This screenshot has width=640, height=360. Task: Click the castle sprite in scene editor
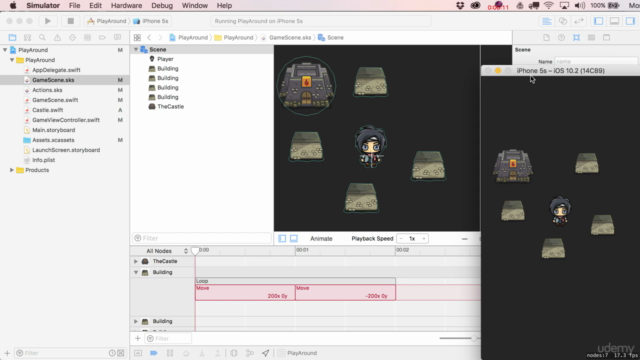(306, 85)
